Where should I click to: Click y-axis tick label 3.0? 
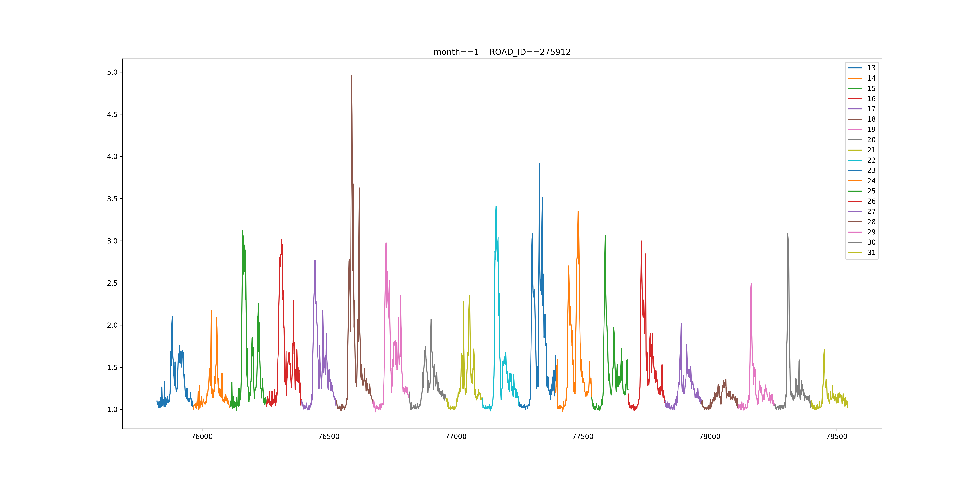point(112,241)
